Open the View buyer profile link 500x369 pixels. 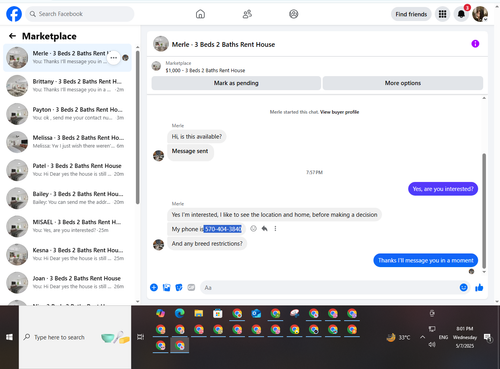[x=339, y=112]
